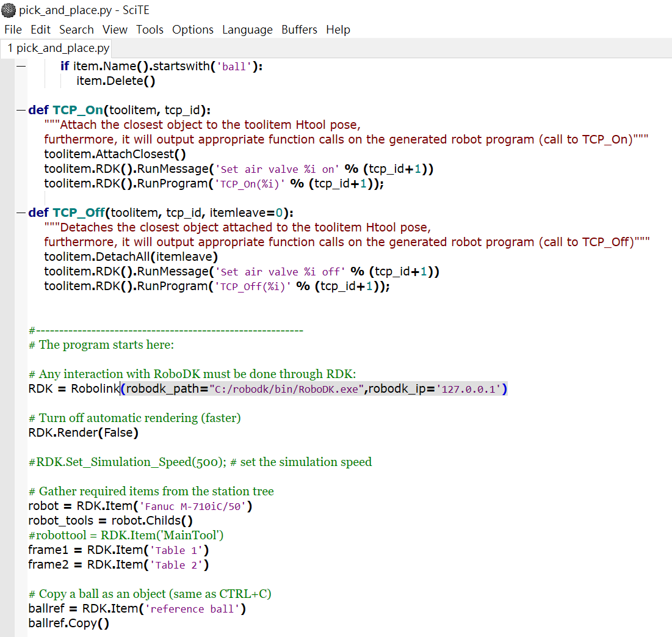
Task: Click the 'Set air valve %i on' string
Action: point(277,169)
